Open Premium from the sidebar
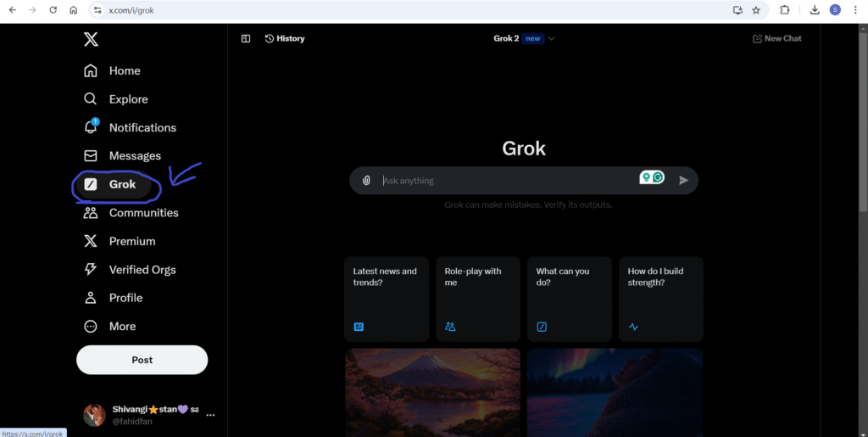Viewport: 868px width, 437px height. tap(120, 241)
